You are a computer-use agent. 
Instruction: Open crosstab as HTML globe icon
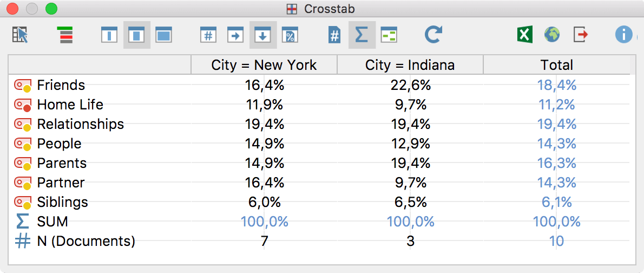tap(551, 35)
